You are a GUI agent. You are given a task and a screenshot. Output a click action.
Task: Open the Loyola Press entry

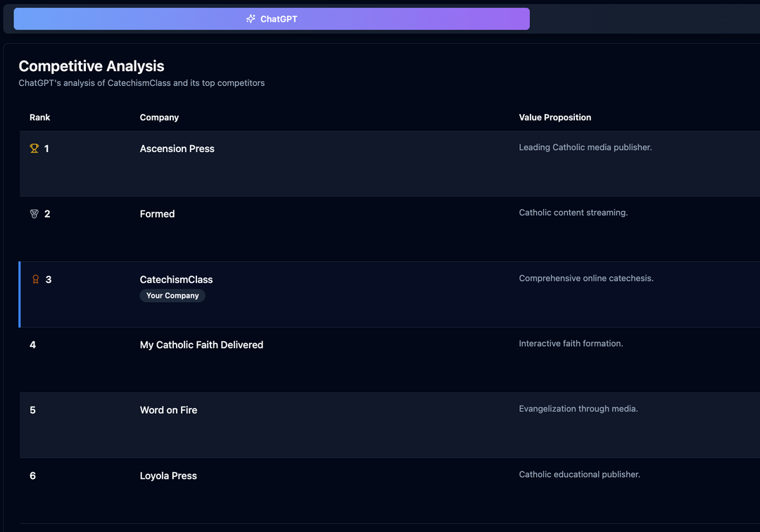(168, 476)
